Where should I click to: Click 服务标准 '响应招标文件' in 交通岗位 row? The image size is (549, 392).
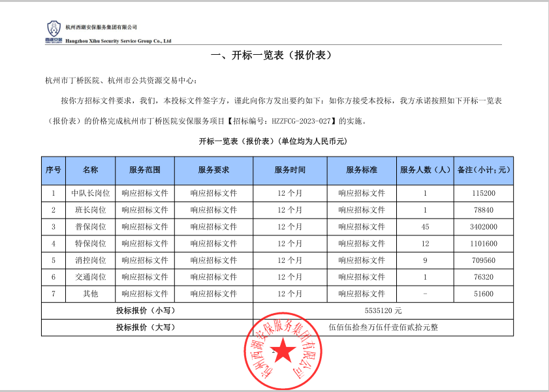click(x=362, y=277)
